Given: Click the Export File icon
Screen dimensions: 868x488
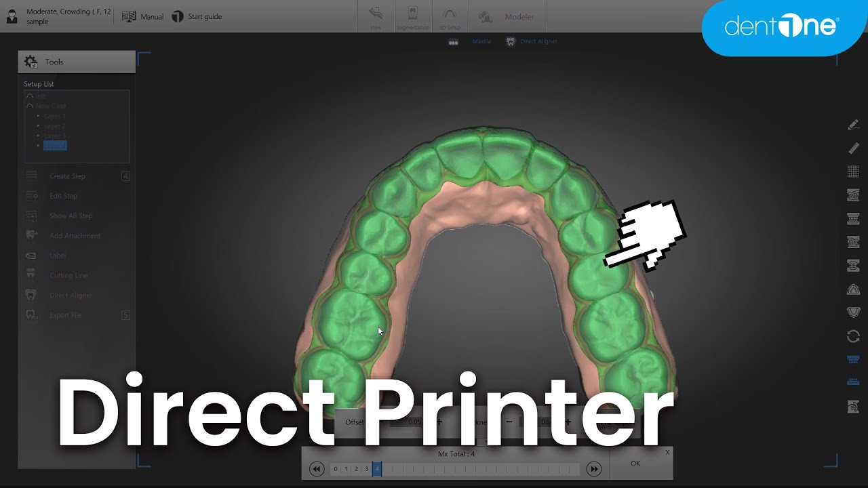Looking at the screenshot, I should pyautogui.click(x=31, y=315).
